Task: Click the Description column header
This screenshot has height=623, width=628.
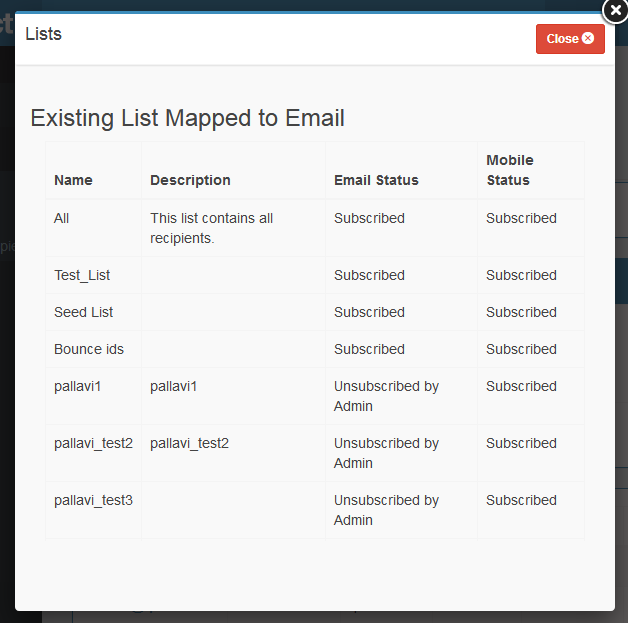Action: (190, 180)
